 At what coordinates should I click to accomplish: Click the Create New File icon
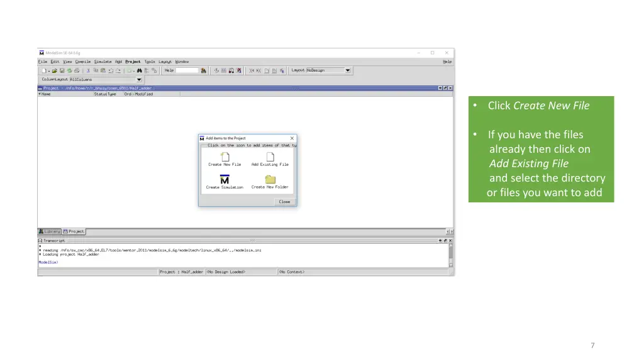(225, 156)
